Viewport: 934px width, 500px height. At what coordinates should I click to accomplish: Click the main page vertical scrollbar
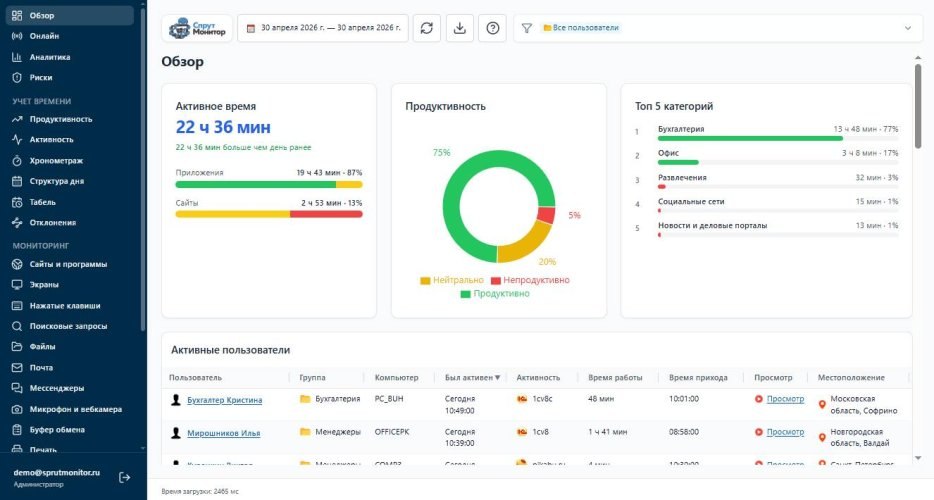(918, 107)
